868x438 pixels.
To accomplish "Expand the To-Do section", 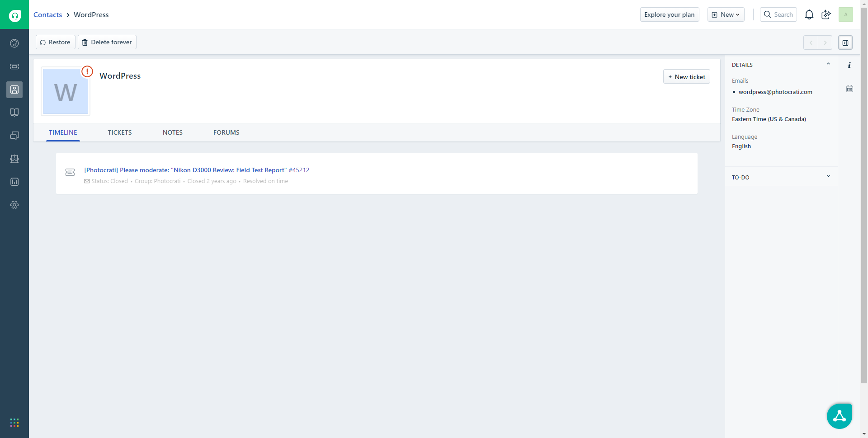I will (x=828, y=177).
